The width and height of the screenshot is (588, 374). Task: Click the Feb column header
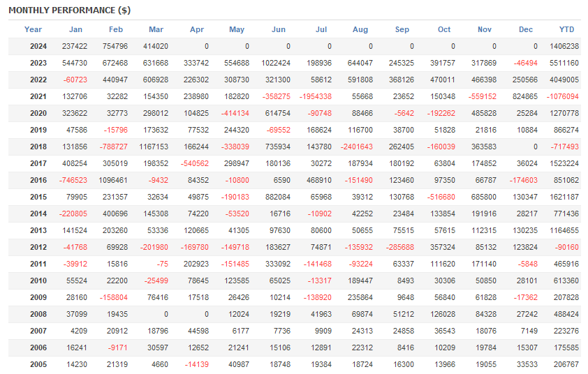[x=116, y=29]
